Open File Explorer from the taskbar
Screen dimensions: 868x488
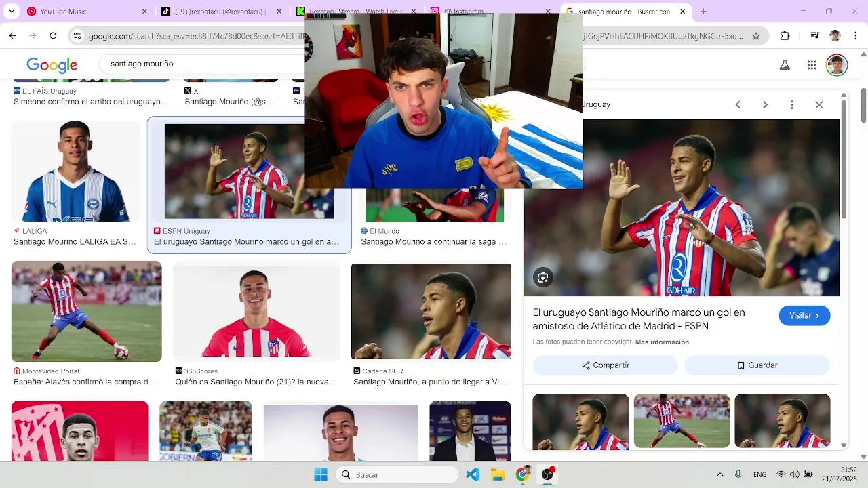tap(498, 474)
